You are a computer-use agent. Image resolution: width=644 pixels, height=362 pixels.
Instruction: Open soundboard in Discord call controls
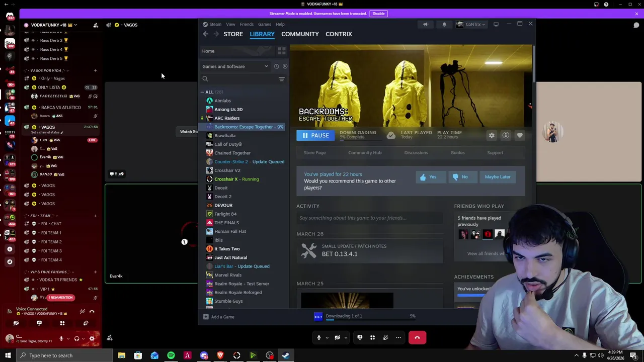(385, 337)
